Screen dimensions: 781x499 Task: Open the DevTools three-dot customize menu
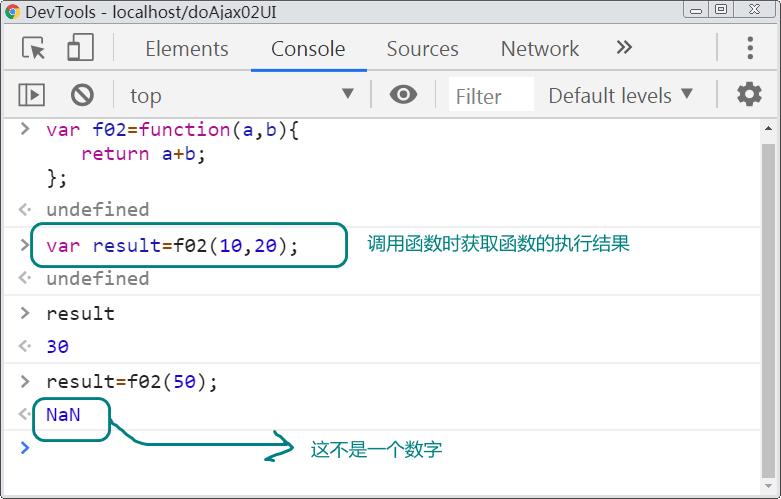[749, 48]
